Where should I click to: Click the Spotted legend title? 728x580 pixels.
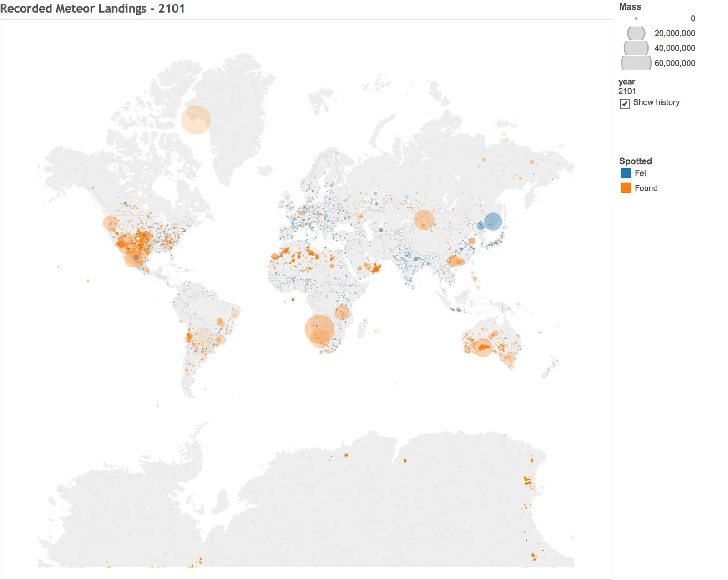click(636, 161)
